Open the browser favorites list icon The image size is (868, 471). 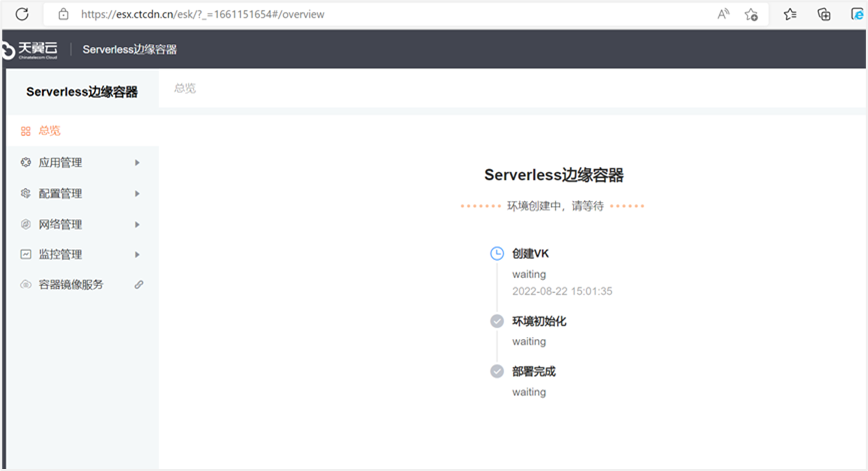pos(790,14)
